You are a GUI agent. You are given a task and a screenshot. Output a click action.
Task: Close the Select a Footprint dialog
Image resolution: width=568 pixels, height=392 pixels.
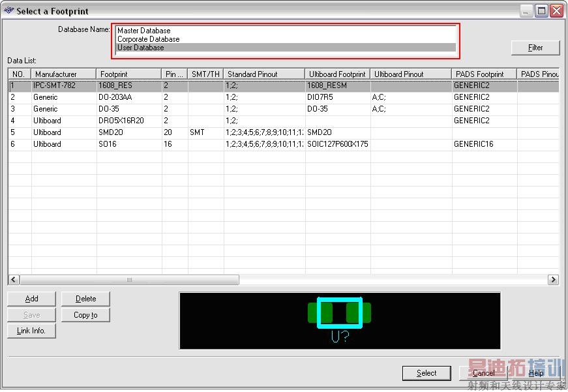[x=556, y=11]
